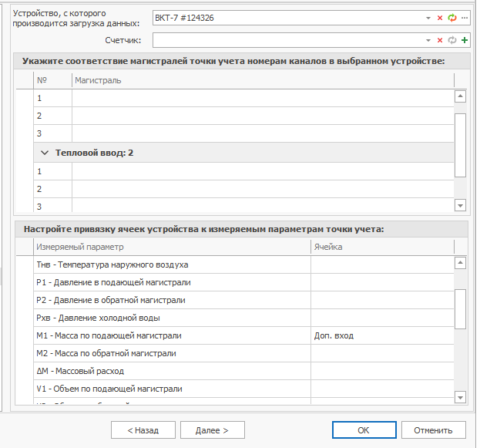480x448 pixels.
Task: Open the device selection dropdown
Action: [428, 18]
